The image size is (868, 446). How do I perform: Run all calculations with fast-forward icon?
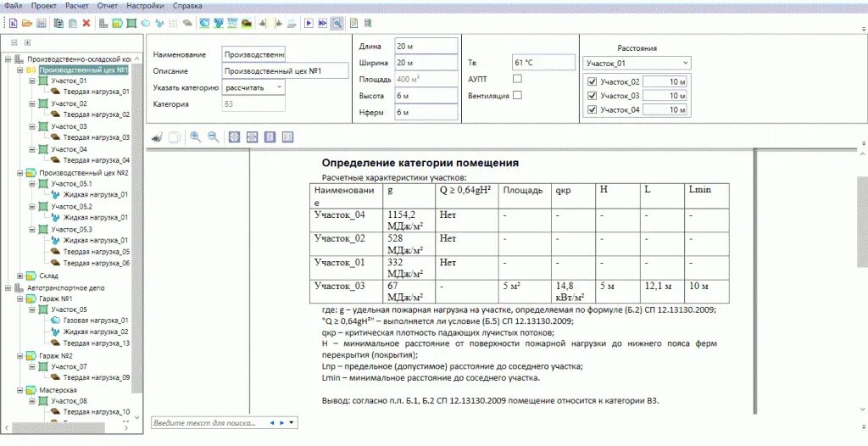point(323,23)
